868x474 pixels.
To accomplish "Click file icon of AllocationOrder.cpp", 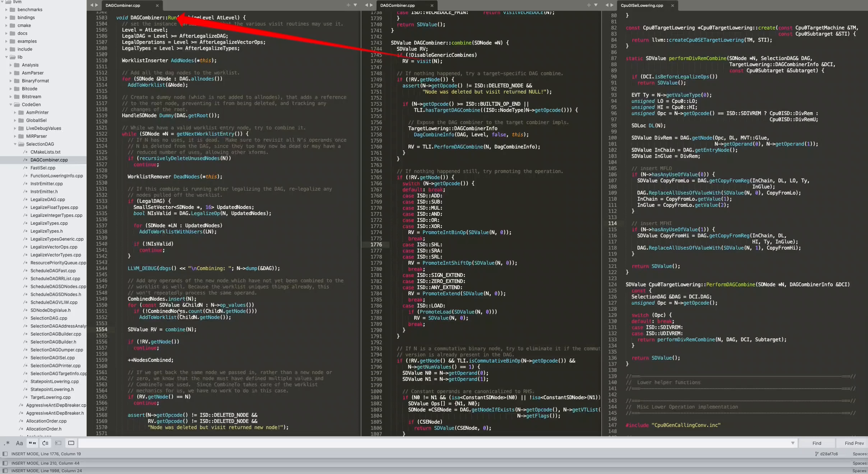I will tap(21, 421).
